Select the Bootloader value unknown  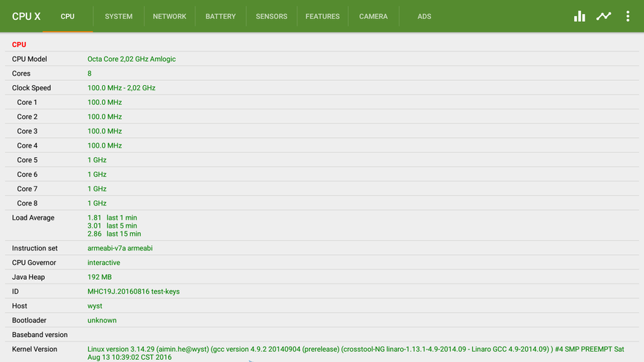point(102,320)
